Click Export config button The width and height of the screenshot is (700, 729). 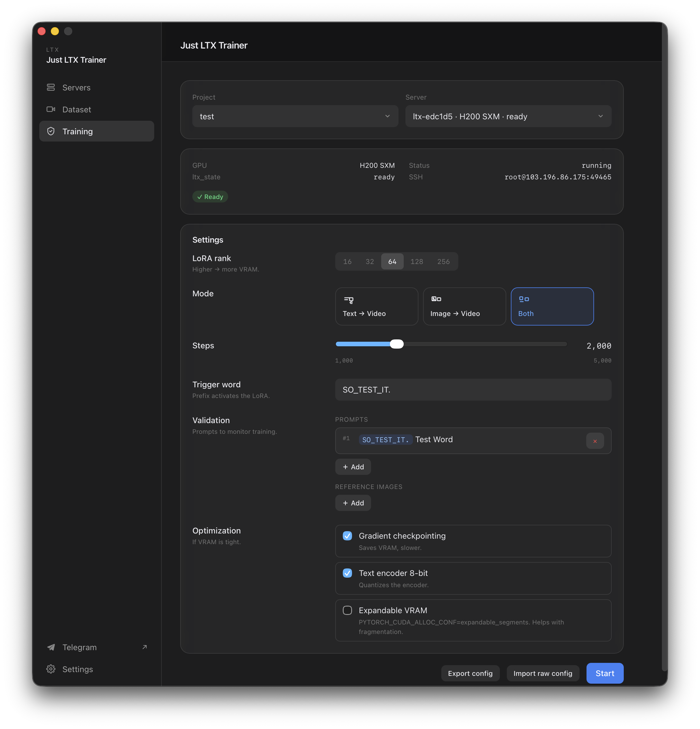tap(470, 673)
